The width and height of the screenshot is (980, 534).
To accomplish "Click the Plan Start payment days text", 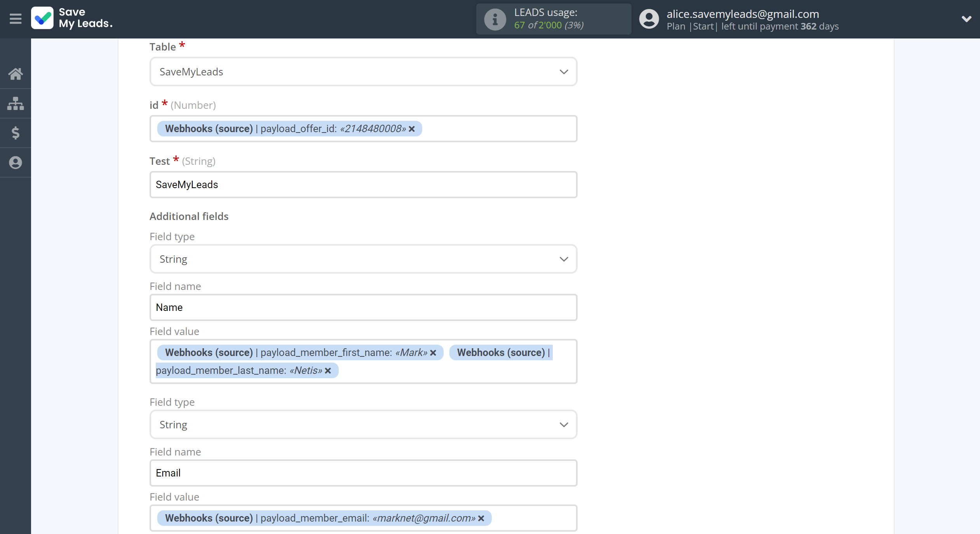I will [x=752, y=26].
